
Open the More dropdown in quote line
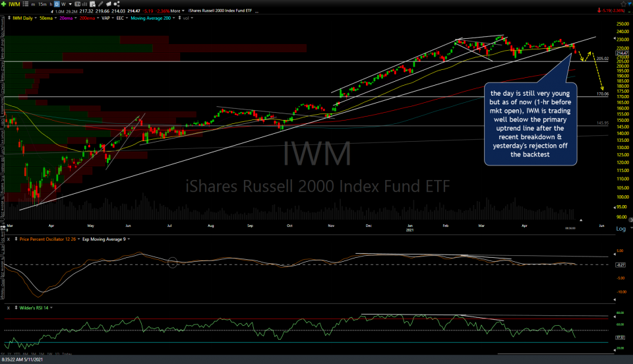pos(177,11)
